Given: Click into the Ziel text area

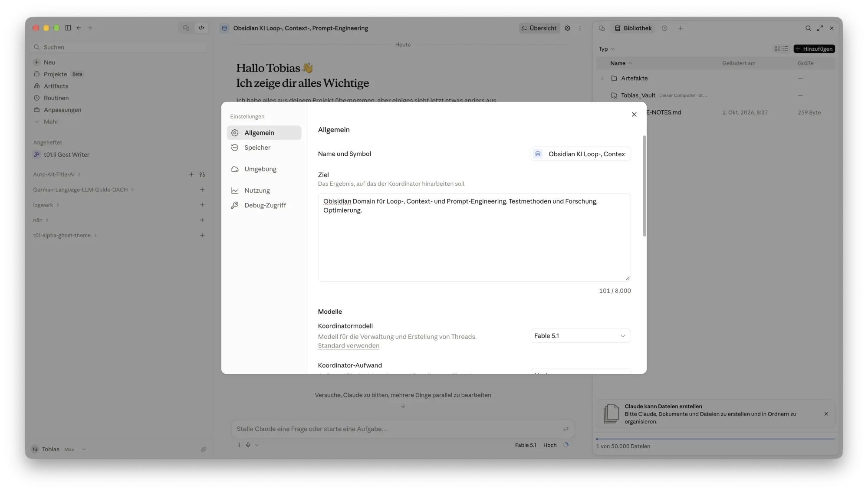Looking at the screenshot, I should tap(474, 237).
